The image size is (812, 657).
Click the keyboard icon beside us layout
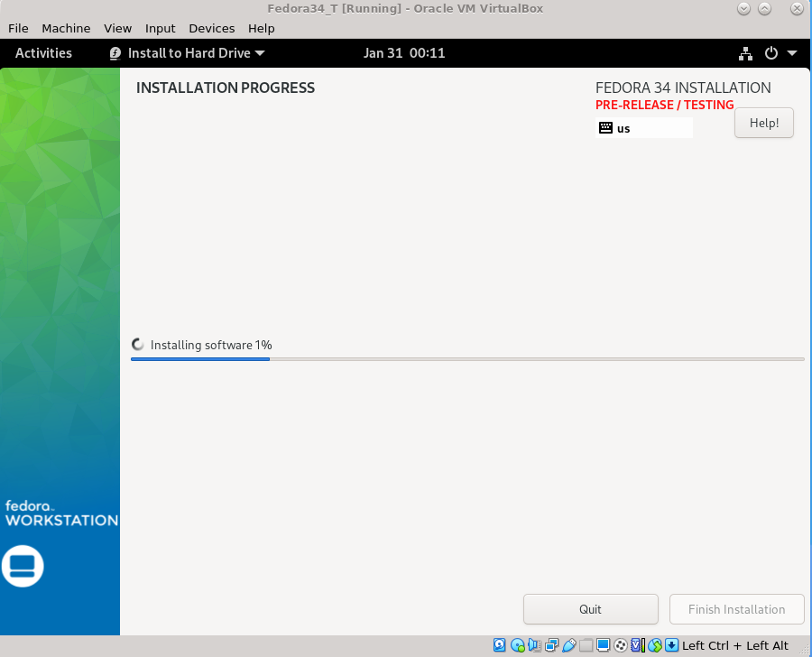coord(605,128)
